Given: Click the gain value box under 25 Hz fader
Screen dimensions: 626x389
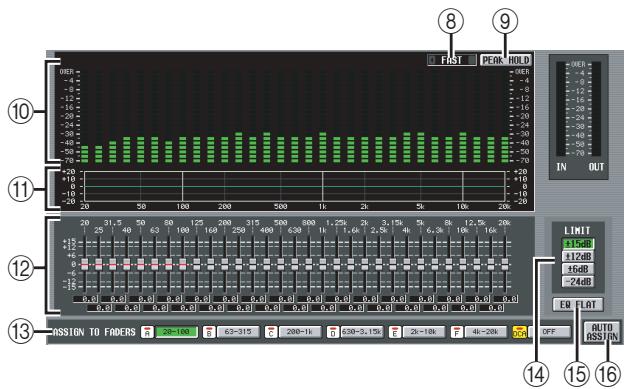Looking at the screenshot, I should coord(99,308).
